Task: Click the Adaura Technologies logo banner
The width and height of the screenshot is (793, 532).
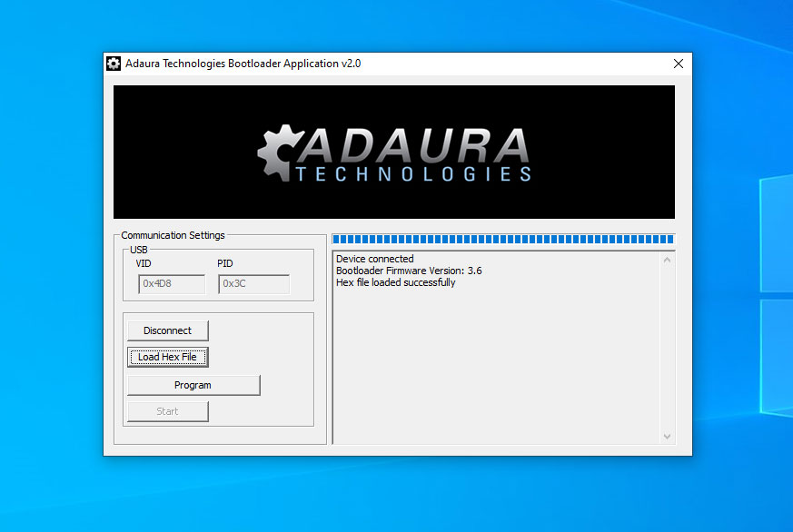Action: [x=393, y=152]
